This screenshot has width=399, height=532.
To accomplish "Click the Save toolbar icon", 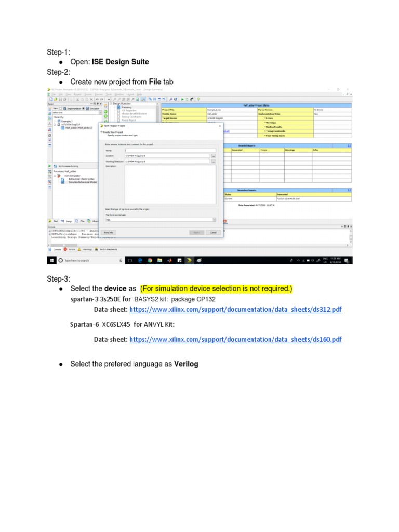I will 60,99.
